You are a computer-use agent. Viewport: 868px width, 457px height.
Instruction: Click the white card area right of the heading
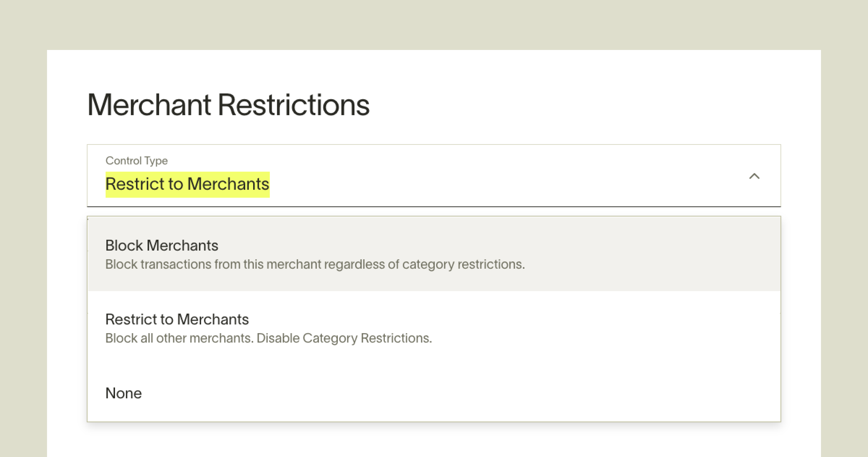590,105
